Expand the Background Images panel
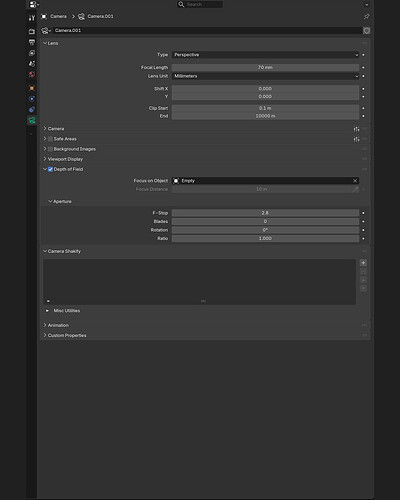 45,149
